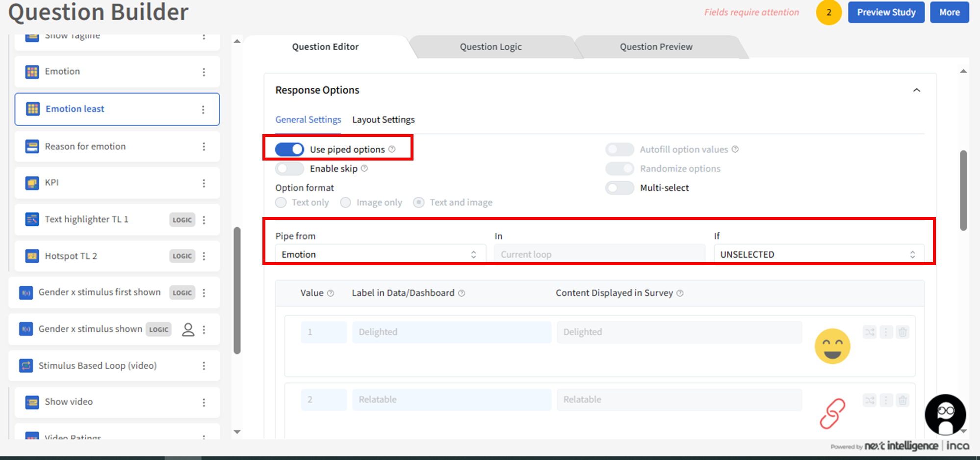The height and width of the screenshot is (460, 980).
Task: Open three-dot menu for Reason for emotion
Action: (204, 147)
